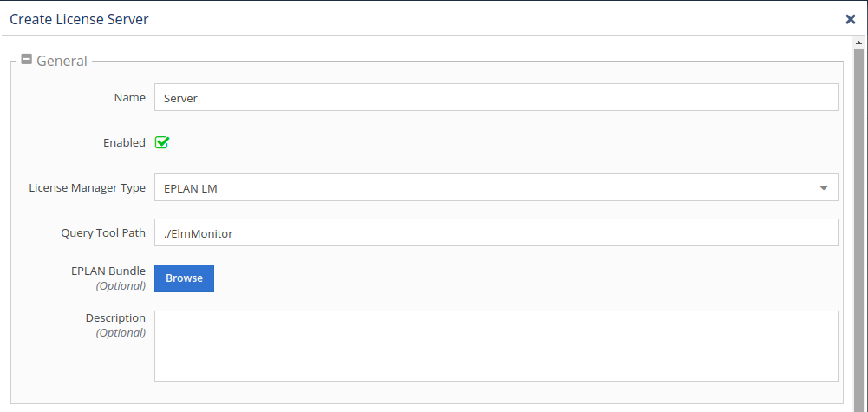Collapse the General section minus icon
The width and height of the screenshot is (868, 412).
click(27, 60)
